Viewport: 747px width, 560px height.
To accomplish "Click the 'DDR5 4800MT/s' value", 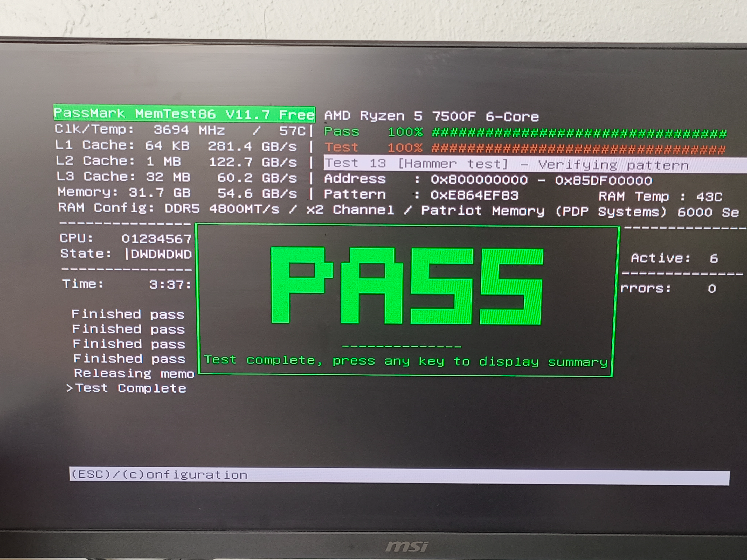I will tap(222, 209).
